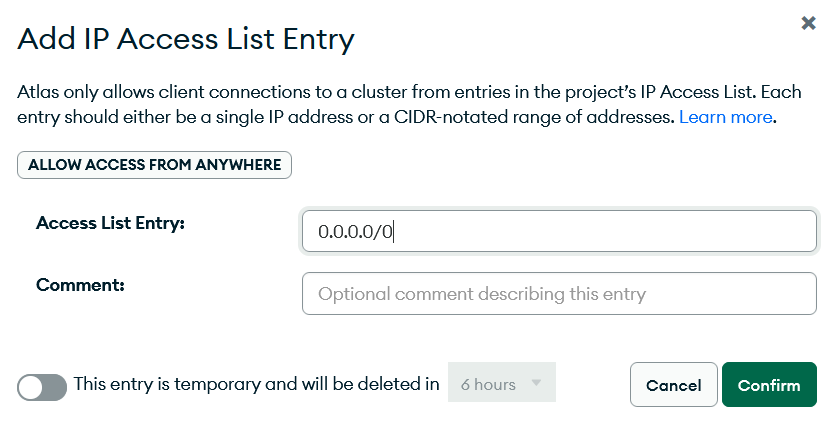Click the arrow beside 6 hours
Viewport: 837px width, 427px height.
[536, 383]
